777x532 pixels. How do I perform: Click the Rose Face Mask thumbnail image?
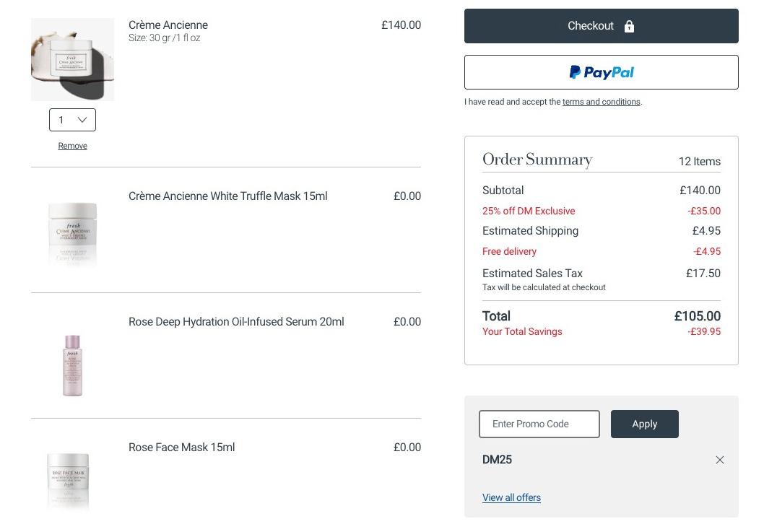click(69, 481)
